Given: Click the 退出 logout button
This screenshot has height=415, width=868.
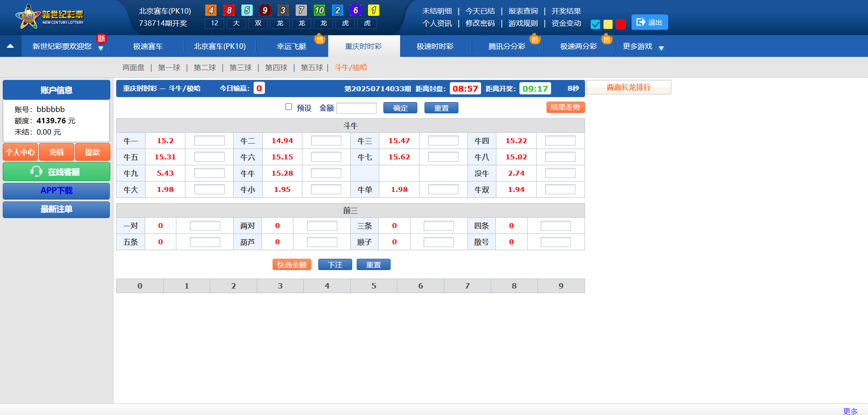Looking at the screenshot, I should click(x=649, y=22).
